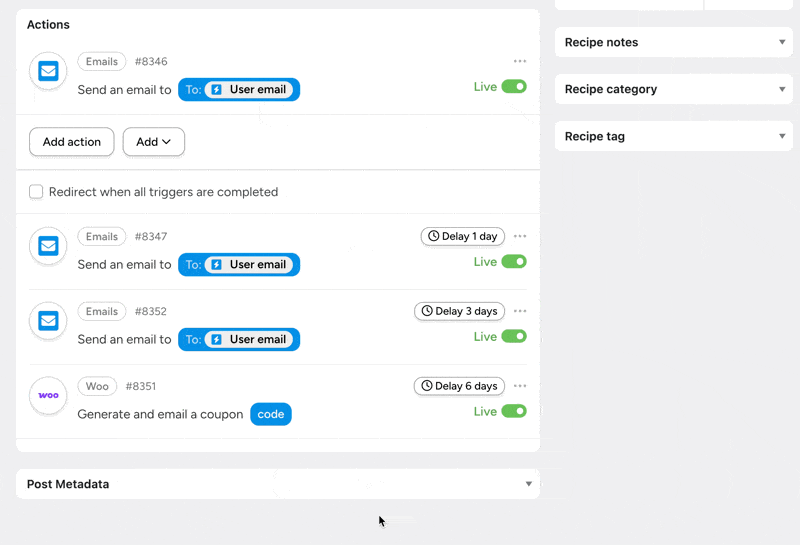The width and height of the screenshot is (800, 545).
Task: Turn off Live switch for Woo coupon action
Action: coord(514,411)
